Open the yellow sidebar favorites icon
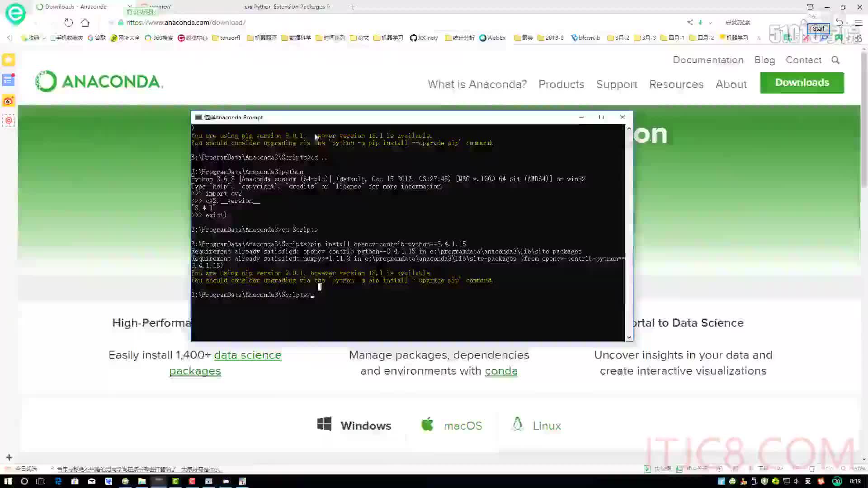This screenshot has height=488, width=868. (9, 60)
